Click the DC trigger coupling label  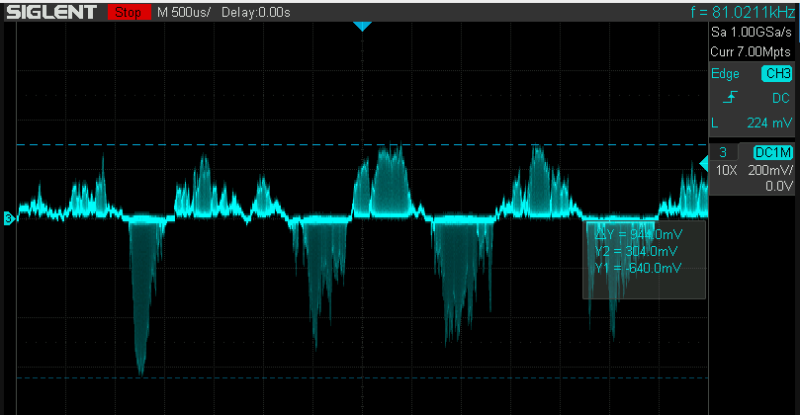(x=781, y=98)
